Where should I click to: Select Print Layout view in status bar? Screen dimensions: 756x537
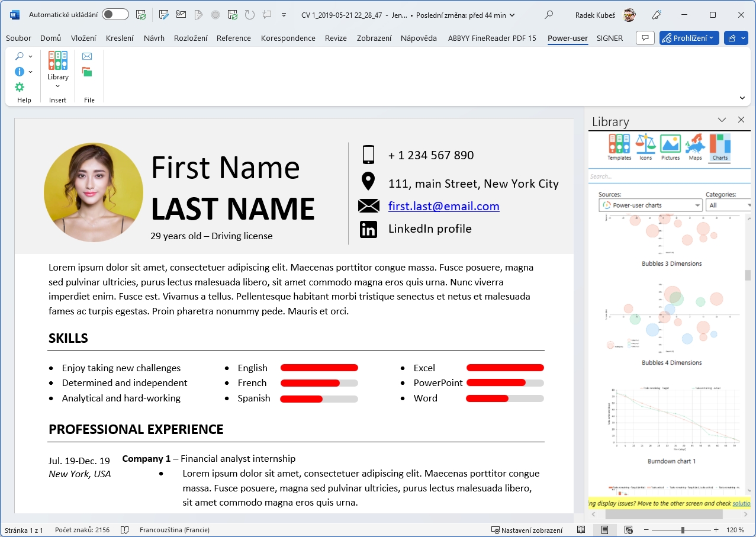605,530
